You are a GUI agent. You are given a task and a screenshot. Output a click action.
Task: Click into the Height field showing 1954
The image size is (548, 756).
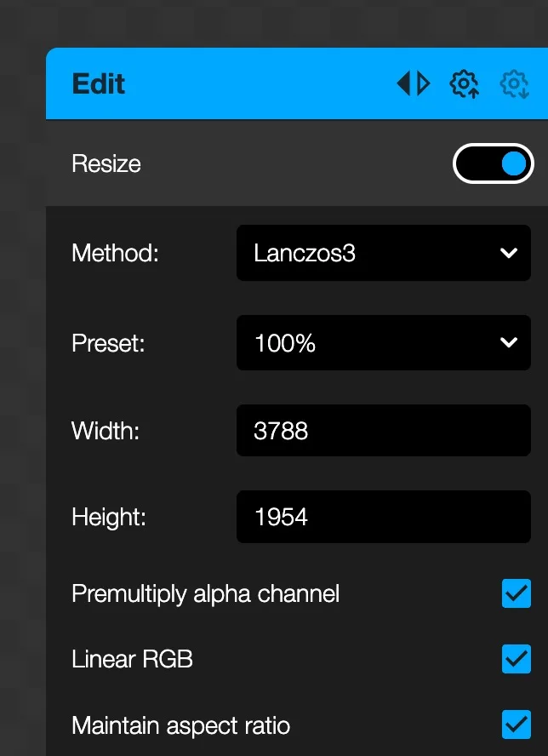[383, 517]
